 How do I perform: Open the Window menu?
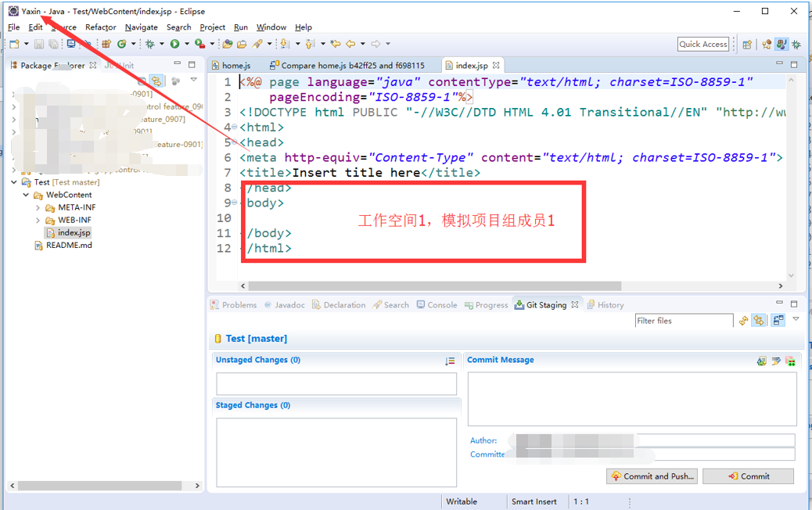click(x=271, y=27)
